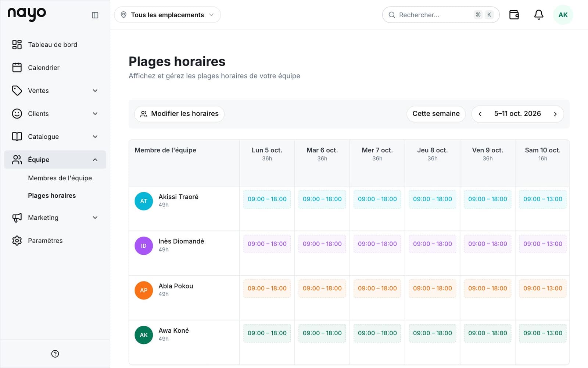Select Plages horaires submenu item
The width and height of the screenshot is (588, 368).
[x=52, y=195]
